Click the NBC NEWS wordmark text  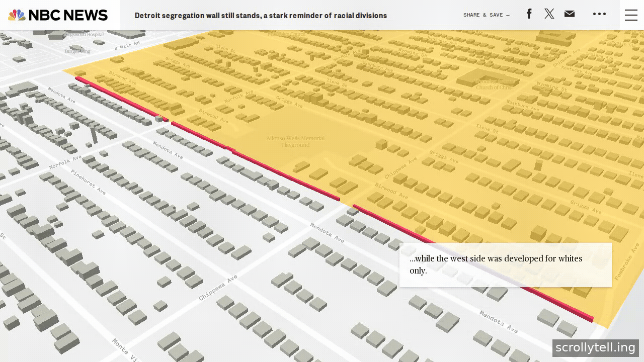[68, 15]
